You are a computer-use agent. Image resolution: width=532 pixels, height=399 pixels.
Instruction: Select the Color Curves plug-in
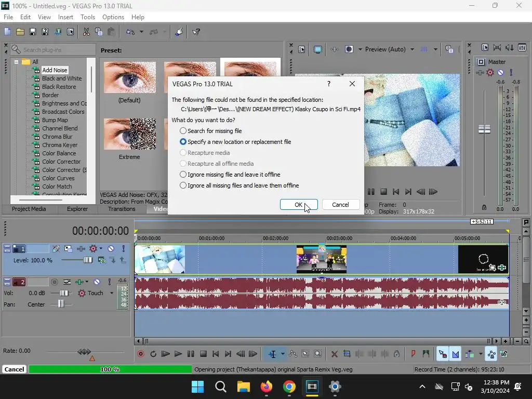point(58,178)
